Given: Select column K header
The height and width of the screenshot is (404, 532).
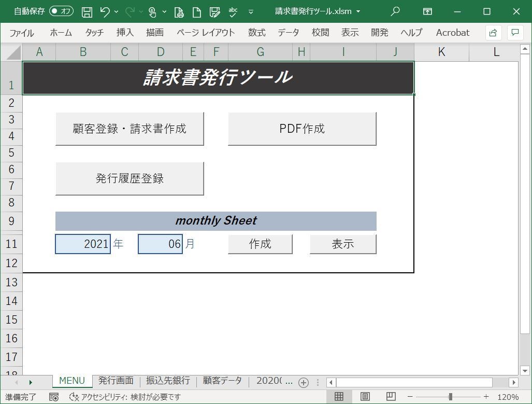Looking at the screenshot, I should [441, 52].
